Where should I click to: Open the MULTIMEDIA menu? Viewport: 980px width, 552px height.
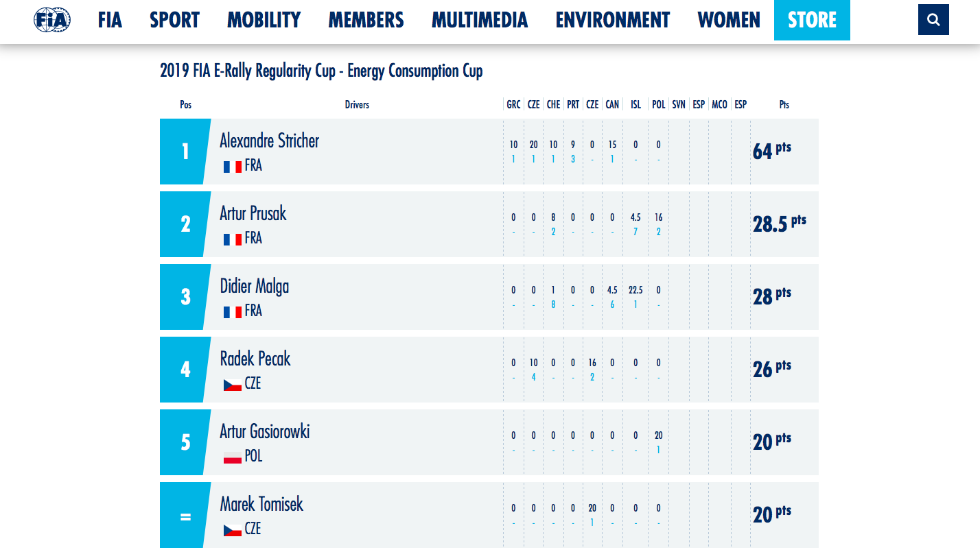pyautogui.click(x=480, y=20)
